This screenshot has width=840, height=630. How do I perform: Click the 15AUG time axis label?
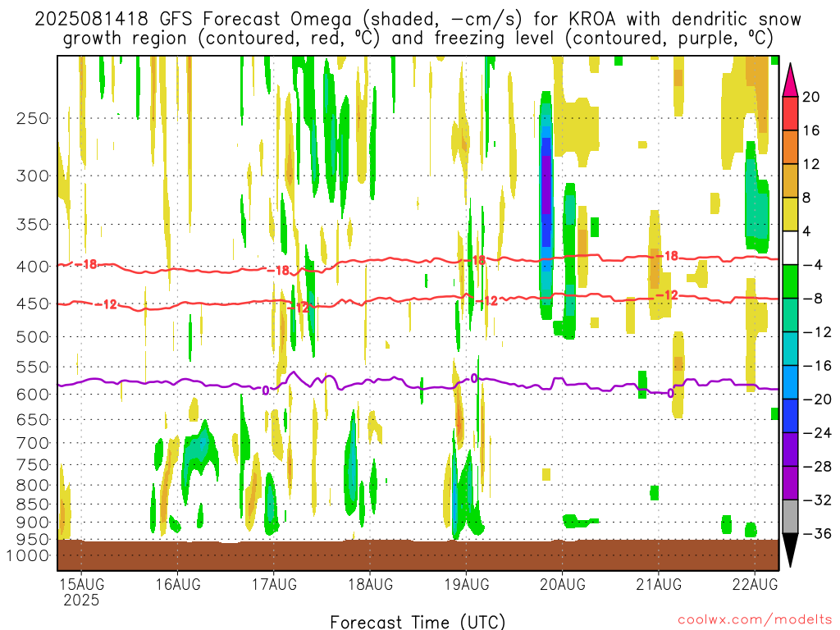click(x=81, y=584)
